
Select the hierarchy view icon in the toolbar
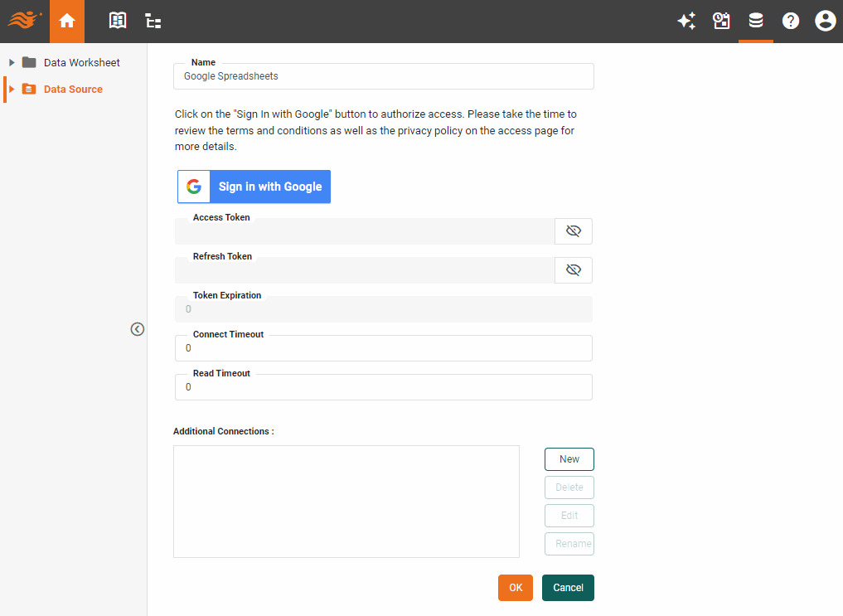point(153,21)
